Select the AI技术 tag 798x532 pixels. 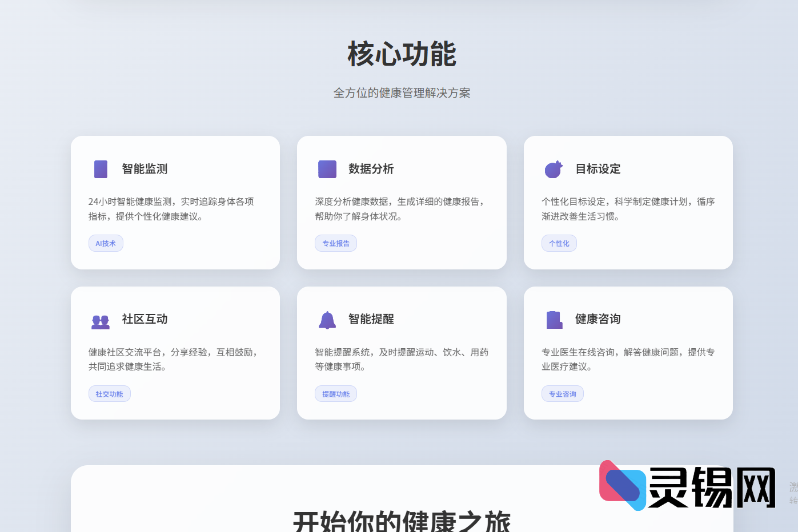(106, 243)
